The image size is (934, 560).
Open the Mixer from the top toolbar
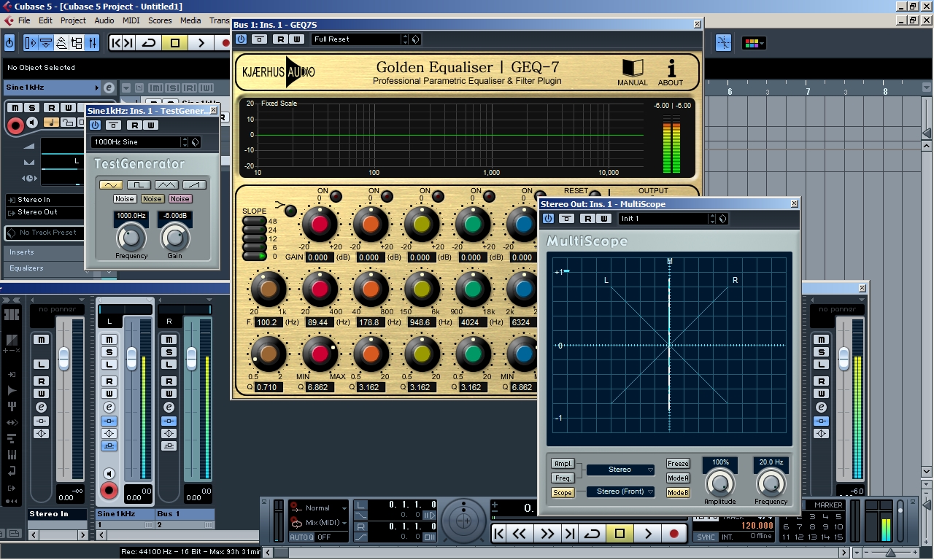tap(93, 43)
